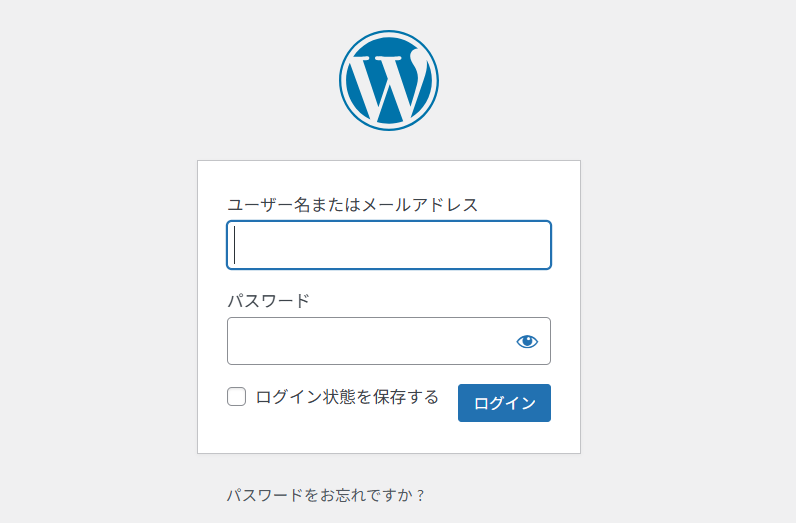Open the パスワードをお忘れですか？ link
The width and height of the screenshot is (796, 523).
pyautogui.click(x=325, y=495)
